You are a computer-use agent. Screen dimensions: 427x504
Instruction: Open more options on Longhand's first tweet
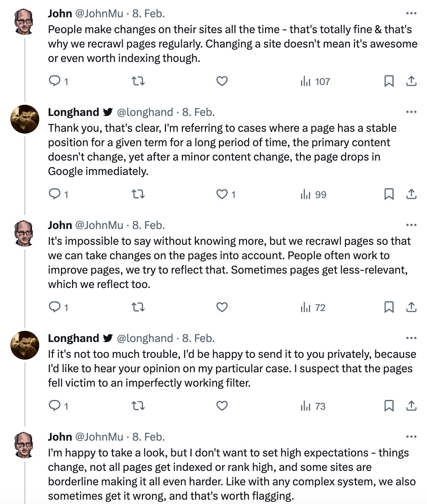pyautogui.click(x=411, y=112)
